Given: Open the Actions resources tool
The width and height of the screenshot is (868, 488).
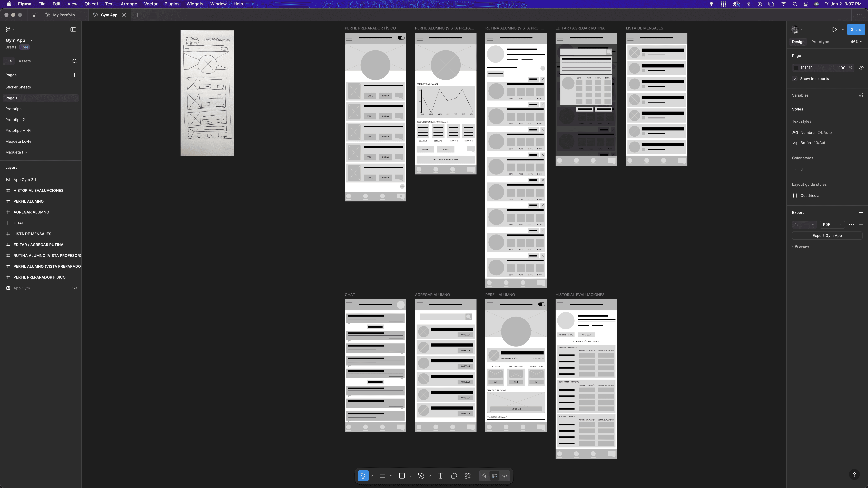Looking at the screenshot, I should 468,476.
